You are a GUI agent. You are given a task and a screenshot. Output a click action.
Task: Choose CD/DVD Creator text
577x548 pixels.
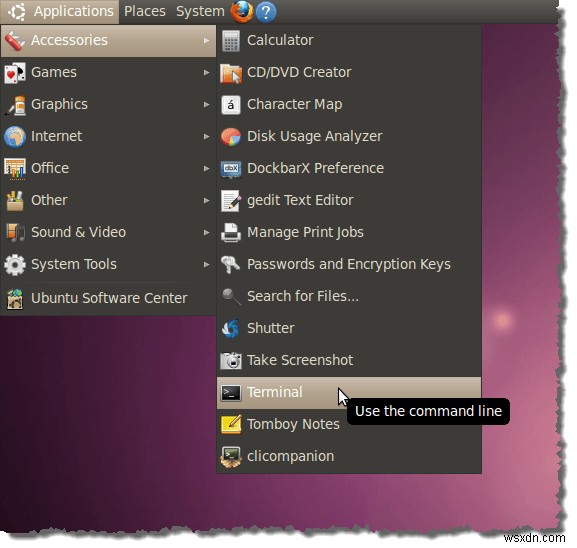tap(299, 72)
